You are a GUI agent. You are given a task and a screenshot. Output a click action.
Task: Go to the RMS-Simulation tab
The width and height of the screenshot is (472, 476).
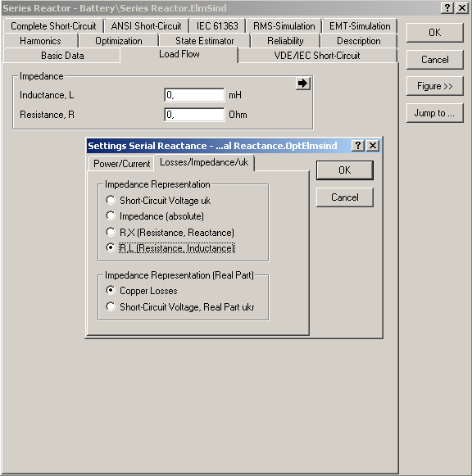pyautogui.click(x=284, y=26)
